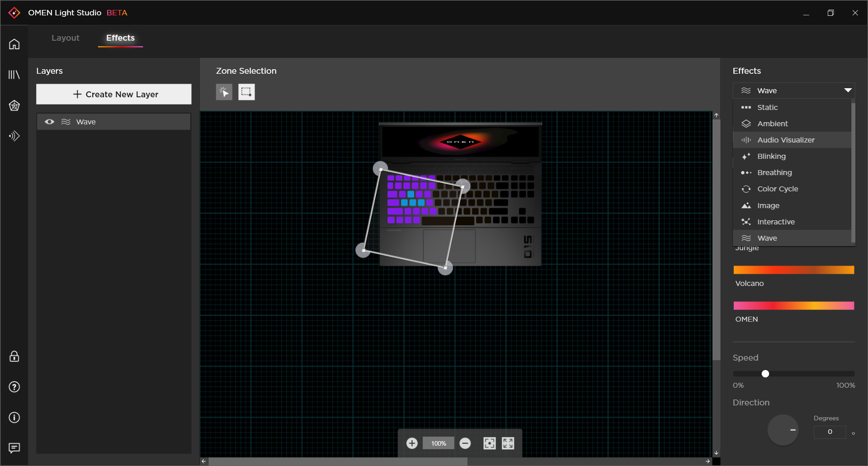The image size is (868, 466).
Task: Choose Wave effect in dropdown list
Action: click(792, 238)
